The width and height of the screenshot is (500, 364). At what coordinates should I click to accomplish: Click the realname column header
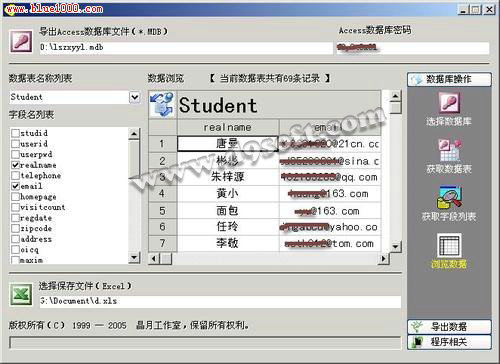point(228,127)
